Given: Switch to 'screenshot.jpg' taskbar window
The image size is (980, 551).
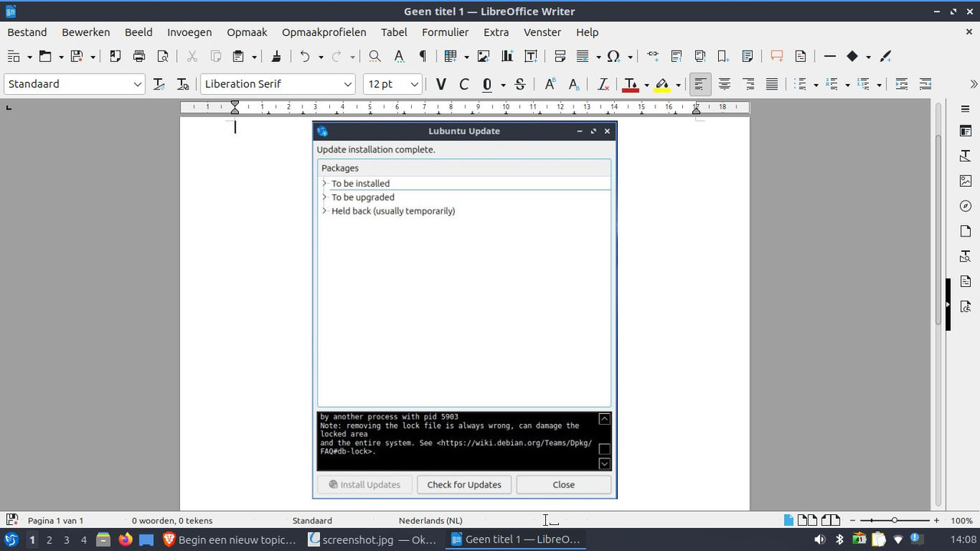Looking at the screenshot, I should (x=372, y=540).
